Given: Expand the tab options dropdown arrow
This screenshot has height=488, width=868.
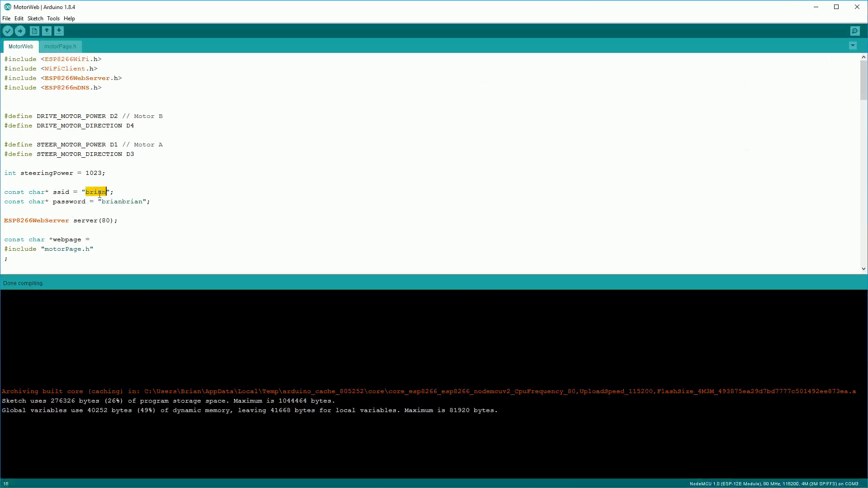Looking at the screenshot, I should 853,46.
